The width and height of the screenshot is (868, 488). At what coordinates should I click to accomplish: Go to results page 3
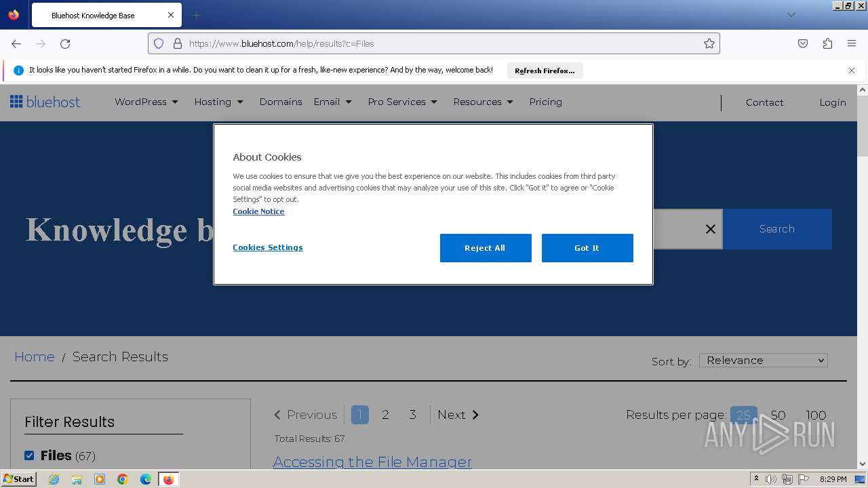pos(412,415)
